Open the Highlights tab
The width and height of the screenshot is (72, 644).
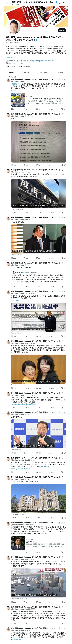pos(44,72)
